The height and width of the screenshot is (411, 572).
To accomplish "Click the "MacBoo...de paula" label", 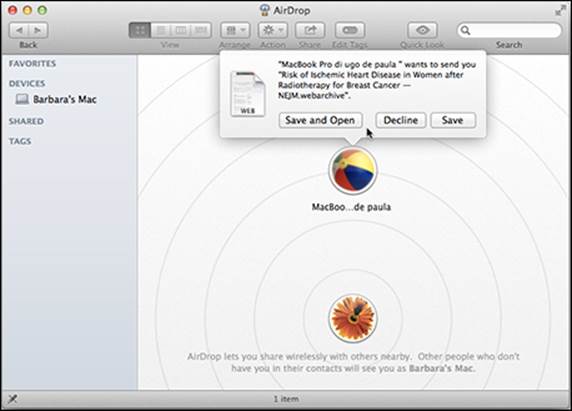I will (351, 207).
